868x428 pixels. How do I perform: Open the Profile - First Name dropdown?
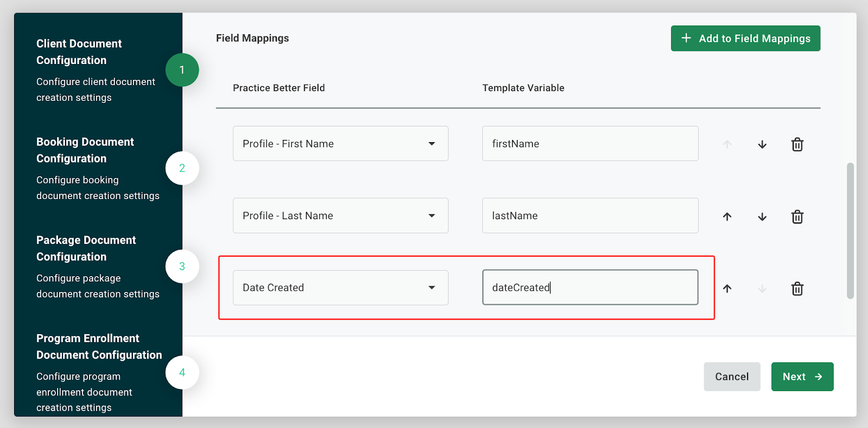[340, 144]
